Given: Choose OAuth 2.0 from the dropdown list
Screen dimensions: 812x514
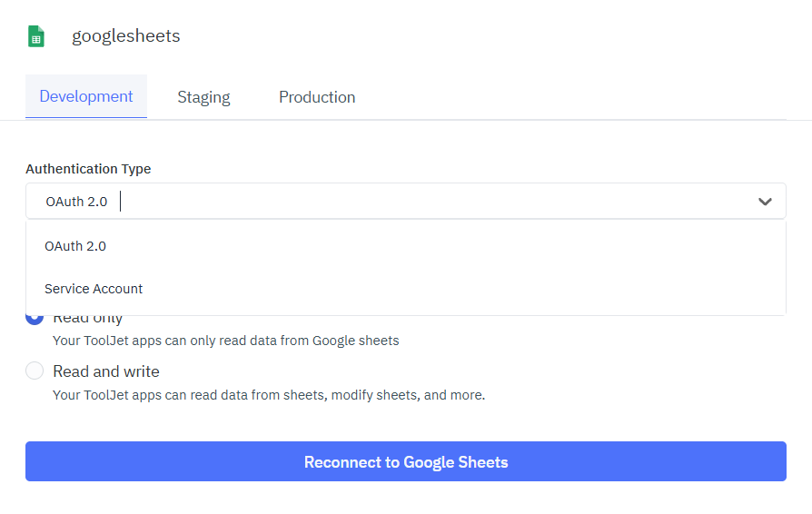Looking at the screenshot, I should (75, 246).
